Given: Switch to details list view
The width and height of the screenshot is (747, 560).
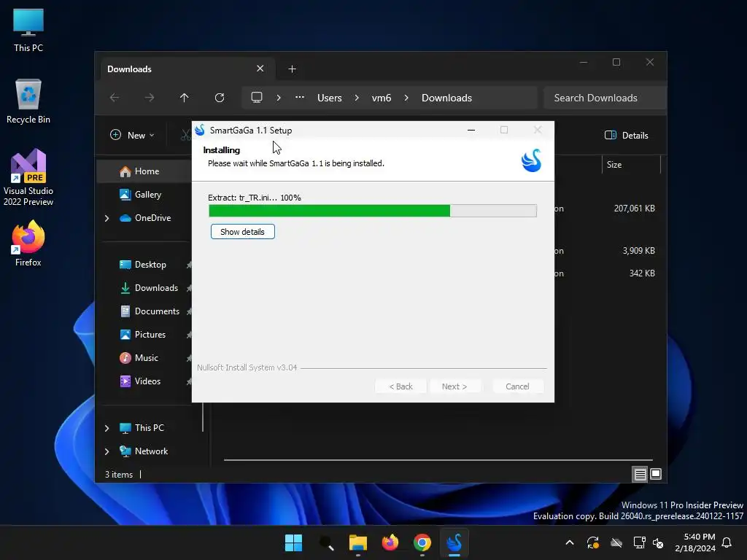Looking at the screenshot, I should point(640,474).
